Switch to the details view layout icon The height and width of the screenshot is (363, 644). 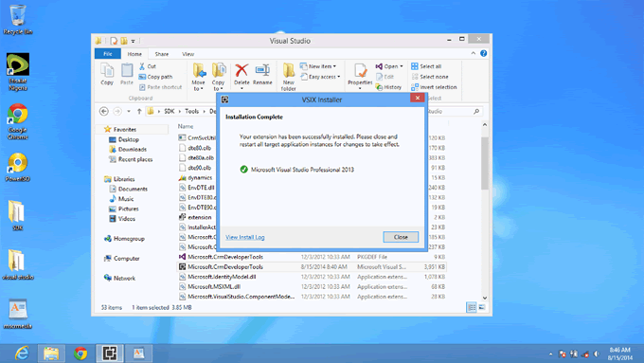[472, 307]
